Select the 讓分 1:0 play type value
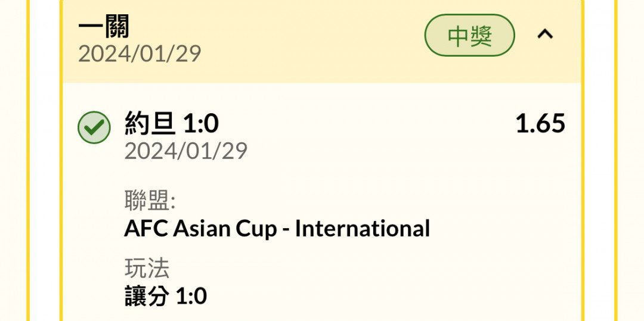Viewport: 644px width, 321px height. (166, 297)
